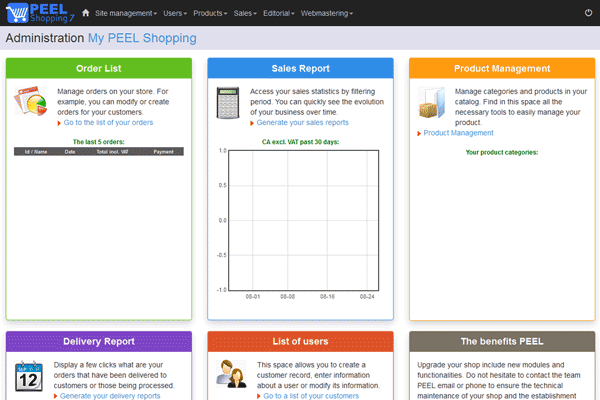
Task: Expand the Products dropdown menu
Action: coord(210,13)
